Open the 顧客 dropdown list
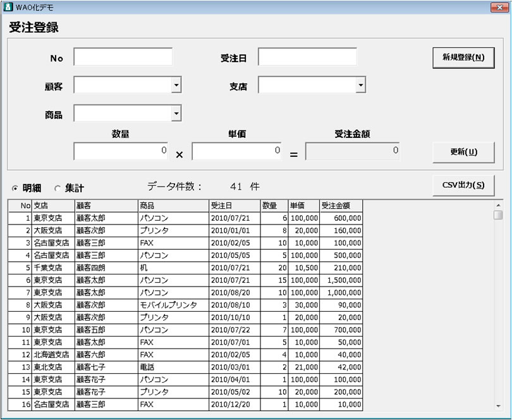The width and height of the screenshot is (512, 420). click(x=176, y=85)
